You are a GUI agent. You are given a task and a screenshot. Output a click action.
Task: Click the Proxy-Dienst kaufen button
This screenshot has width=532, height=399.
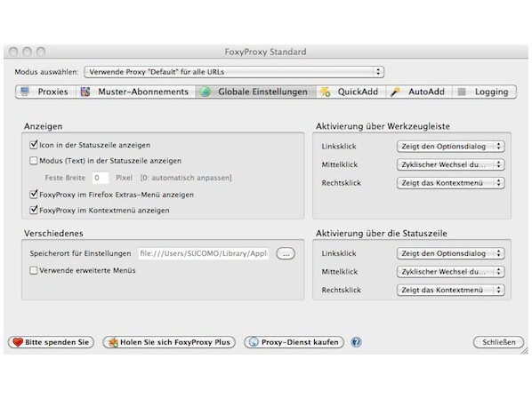coord(294,342)
